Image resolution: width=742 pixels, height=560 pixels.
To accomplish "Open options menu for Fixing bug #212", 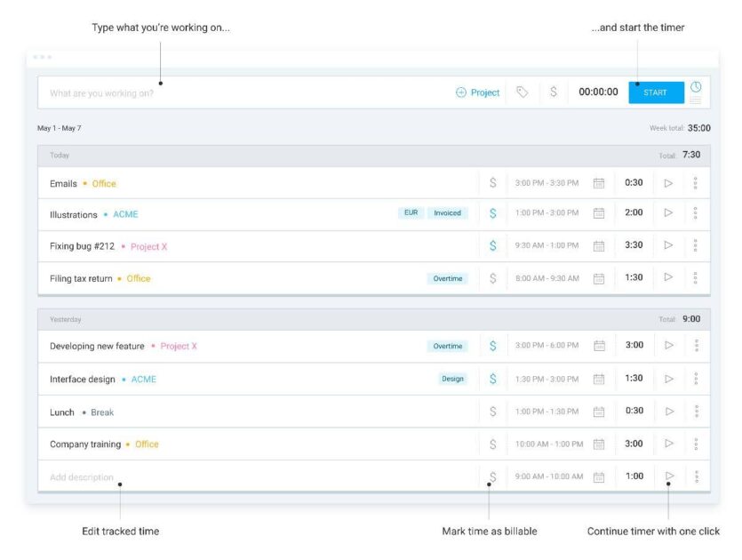I will 694,244.
